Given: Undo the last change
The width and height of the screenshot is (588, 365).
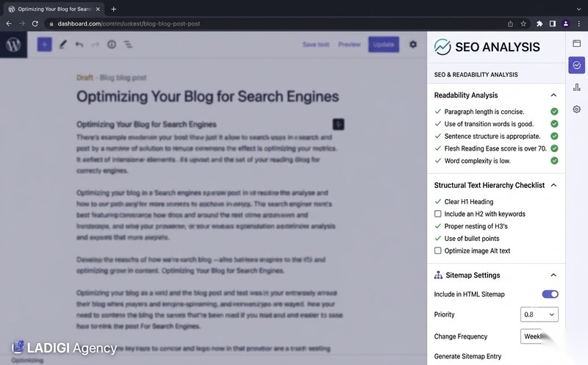Looking at the screenshot, I should click(x=79, y=45).
